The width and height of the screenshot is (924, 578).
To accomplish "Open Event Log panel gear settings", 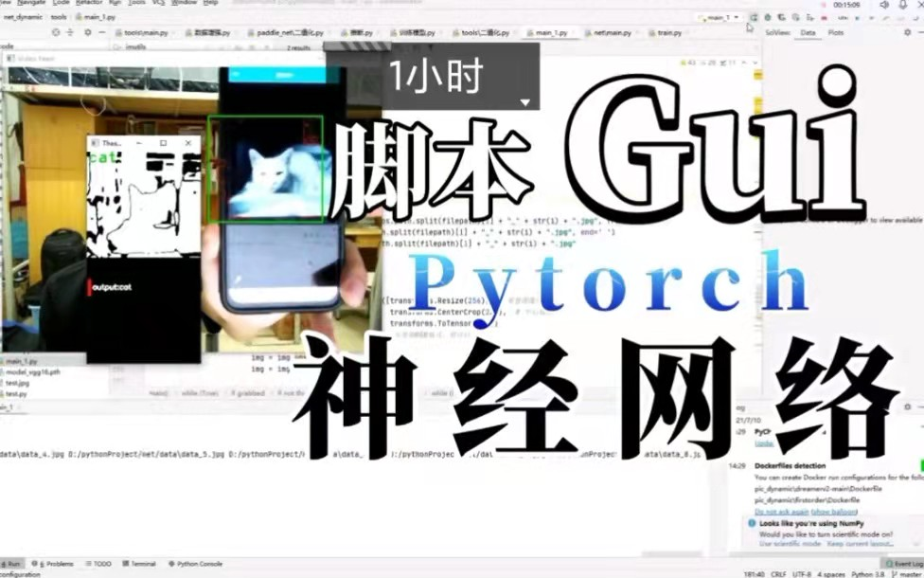I will (908, 406).
